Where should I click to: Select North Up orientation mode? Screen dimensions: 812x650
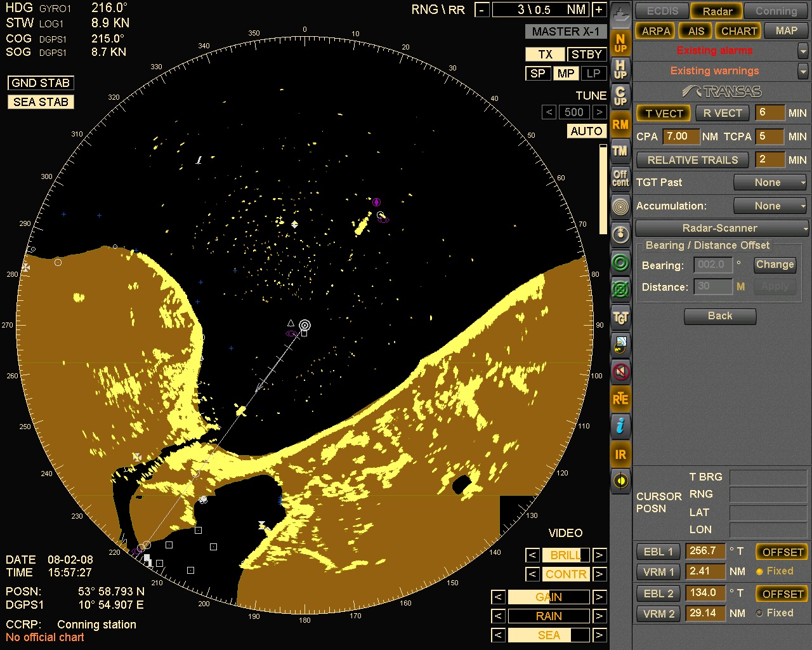[x=620, y=43]
